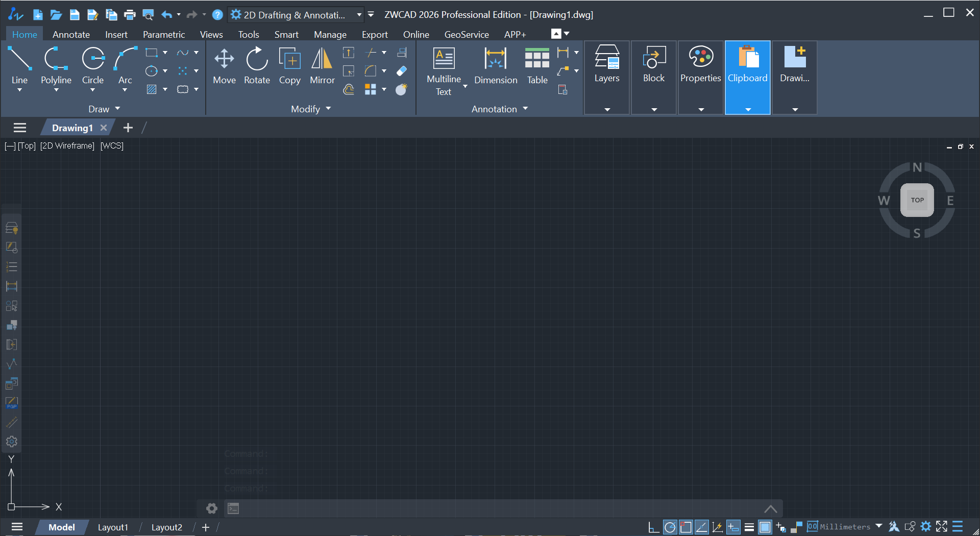Click the Rectangle tool icon

click(x=151, y=53)
